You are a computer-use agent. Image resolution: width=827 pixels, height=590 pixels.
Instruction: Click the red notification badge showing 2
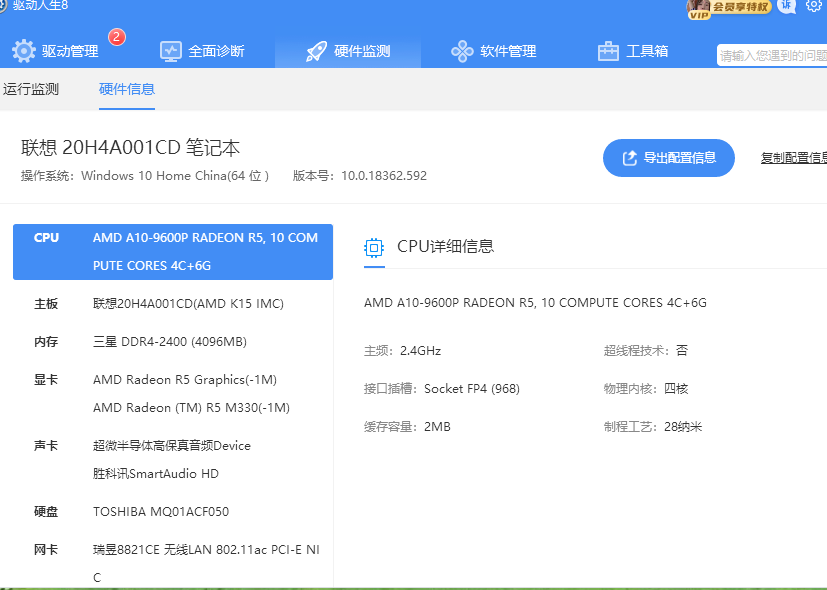click(117, 37)
